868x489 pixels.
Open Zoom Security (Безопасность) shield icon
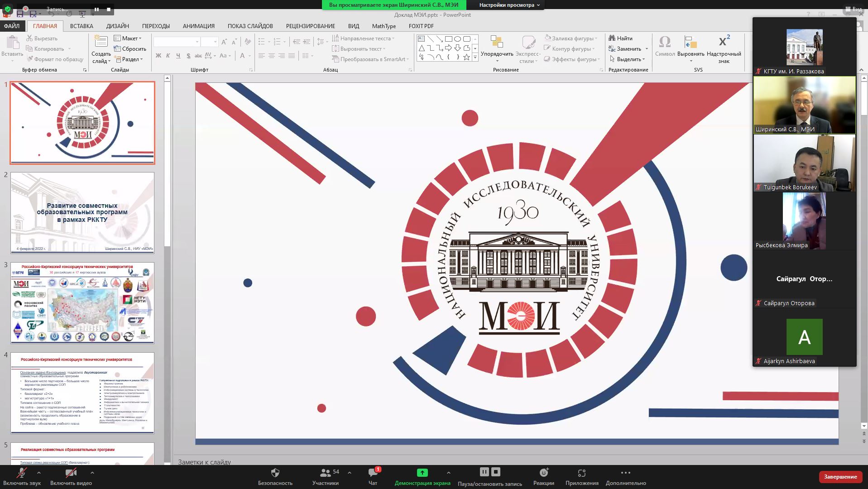click(x=275, y=473)
